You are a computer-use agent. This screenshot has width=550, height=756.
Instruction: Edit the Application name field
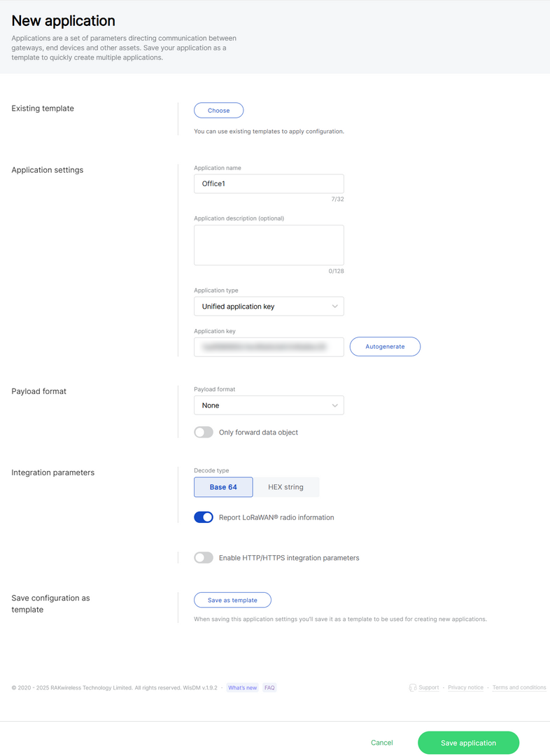point(268,183)
